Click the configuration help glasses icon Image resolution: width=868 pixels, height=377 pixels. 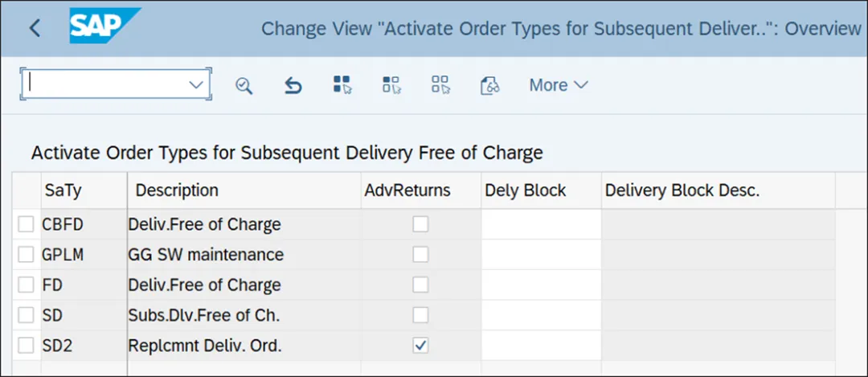point(490,85)
